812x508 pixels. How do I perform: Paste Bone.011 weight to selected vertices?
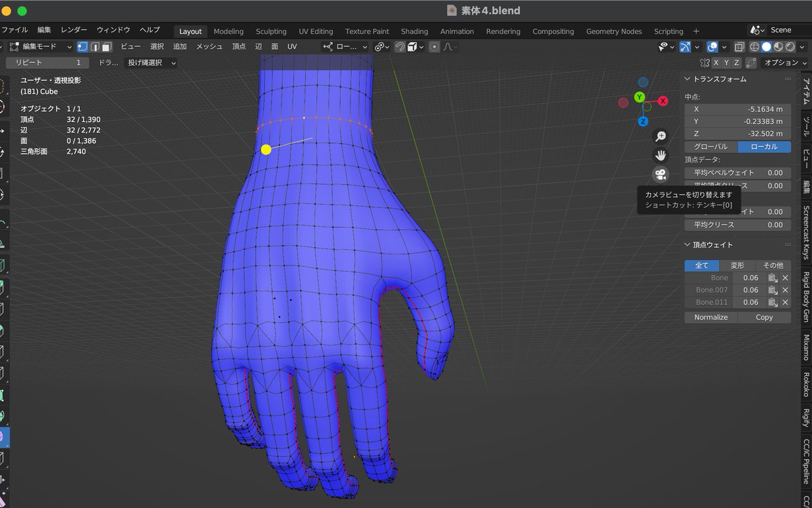coord(772,302)
